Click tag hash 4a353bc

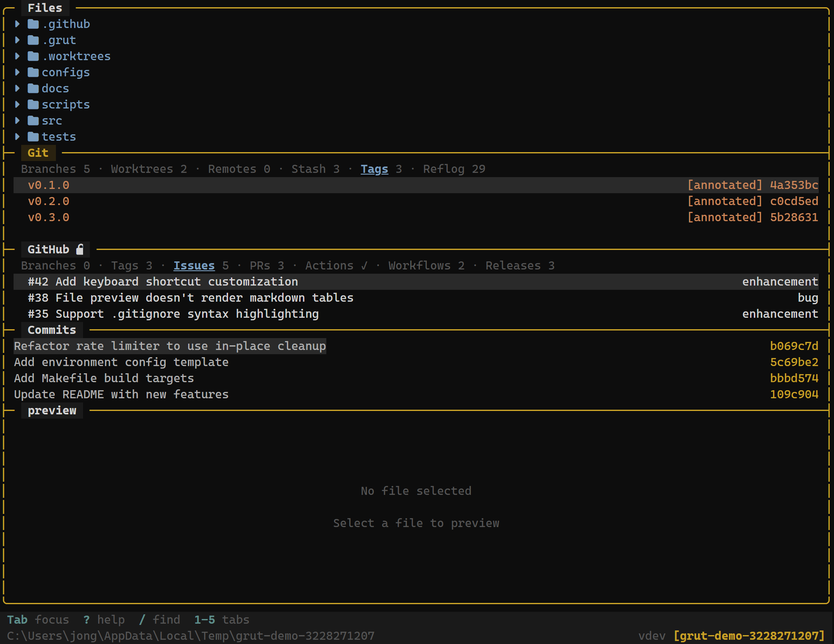pyautogui.click(x=794, y=185)
